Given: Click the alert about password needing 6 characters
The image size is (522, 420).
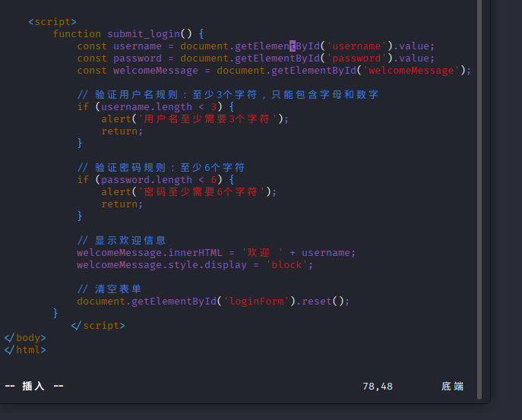Looking at the screenshot, I should [x=188, y=192].
